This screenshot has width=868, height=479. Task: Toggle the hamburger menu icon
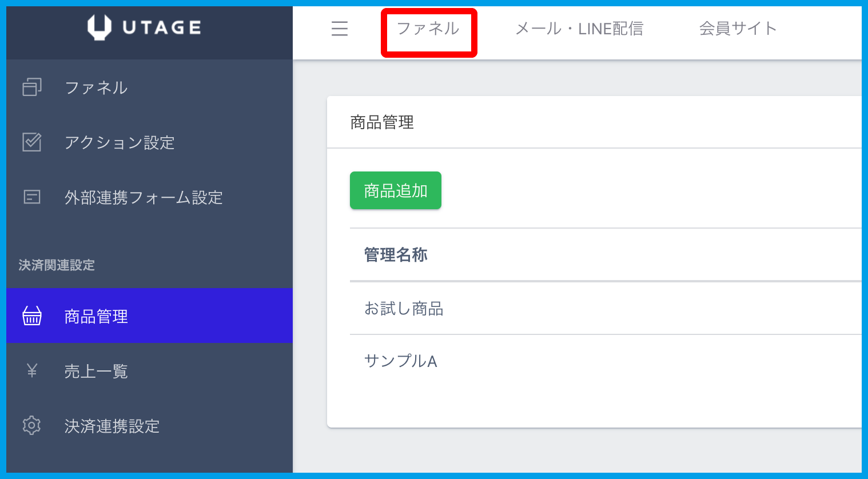pyautogui.click(x=340, y=29)
